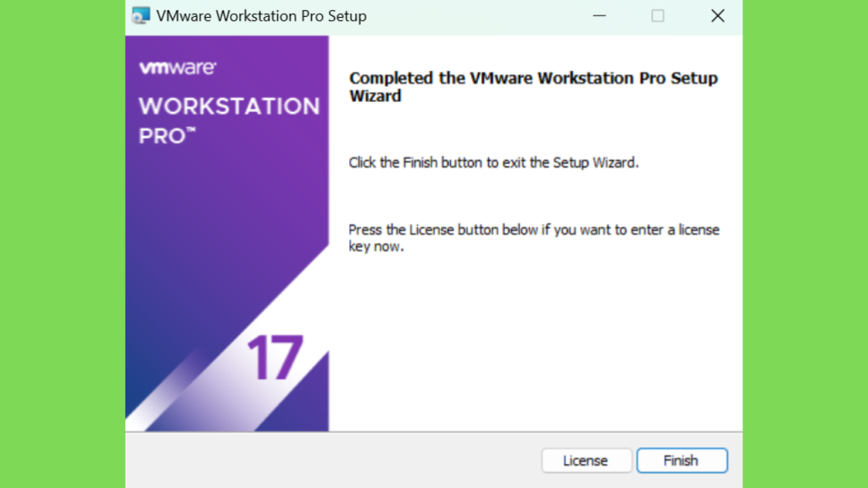
Task: Click the trademark symbol after PRO
Action: click(191, 130)
